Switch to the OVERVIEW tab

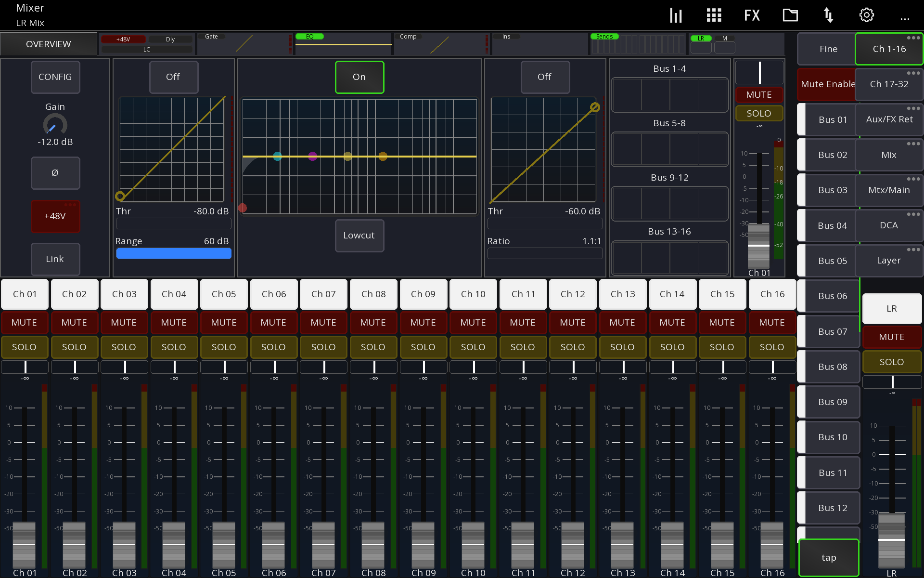tap(48, 44)
